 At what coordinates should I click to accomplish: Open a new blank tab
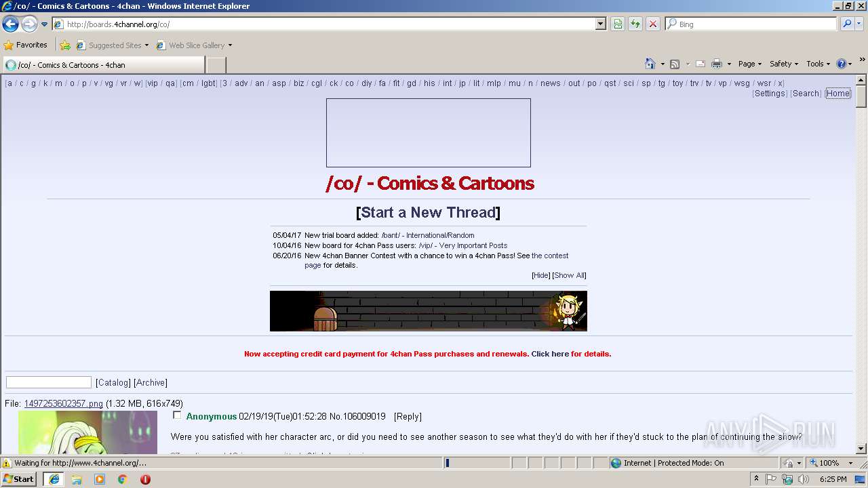[216, 65]
